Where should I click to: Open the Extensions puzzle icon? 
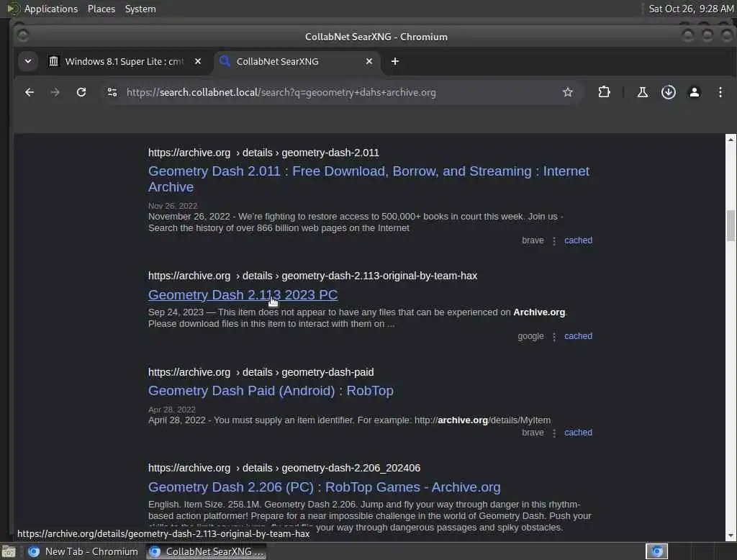point(604,92)
